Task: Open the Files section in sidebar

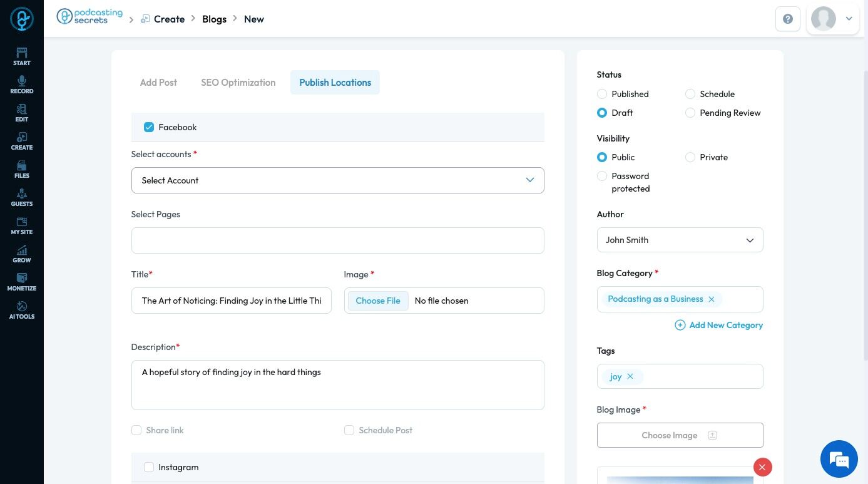Action: click(x=22, y=169)
